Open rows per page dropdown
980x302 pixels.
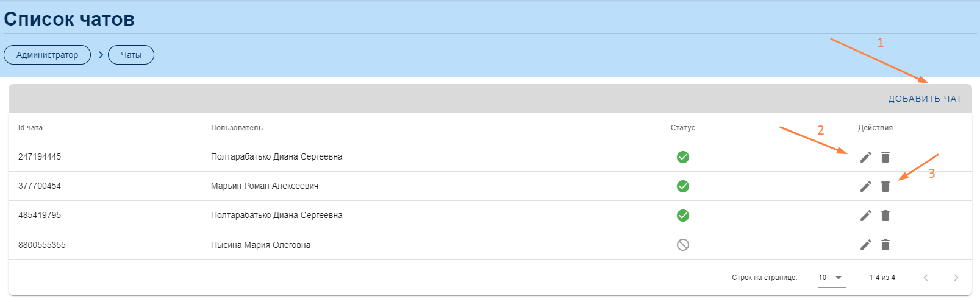tap(831, 278)
